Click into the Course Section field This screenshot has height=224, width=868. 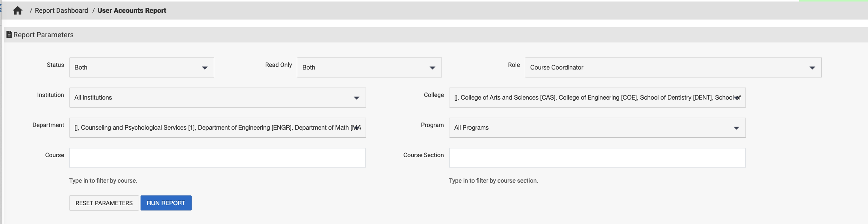coord(597,157)
